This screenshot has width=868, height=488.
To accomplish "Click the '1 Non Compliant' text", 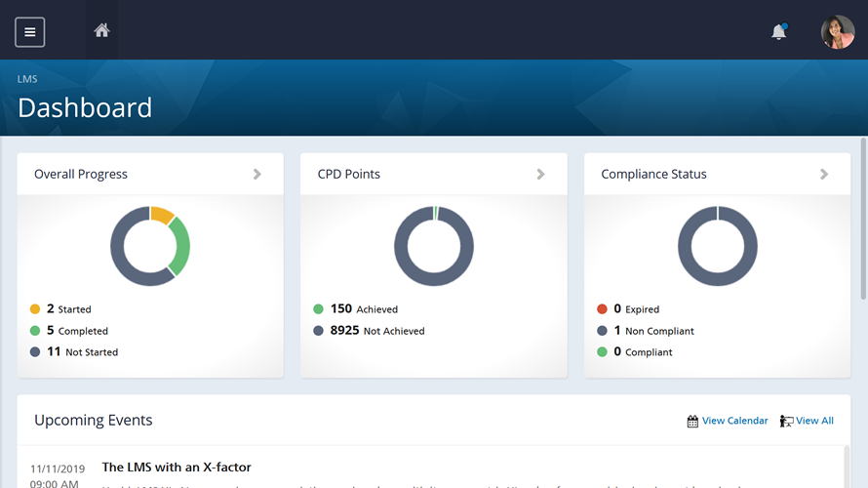I will [653, 331].
